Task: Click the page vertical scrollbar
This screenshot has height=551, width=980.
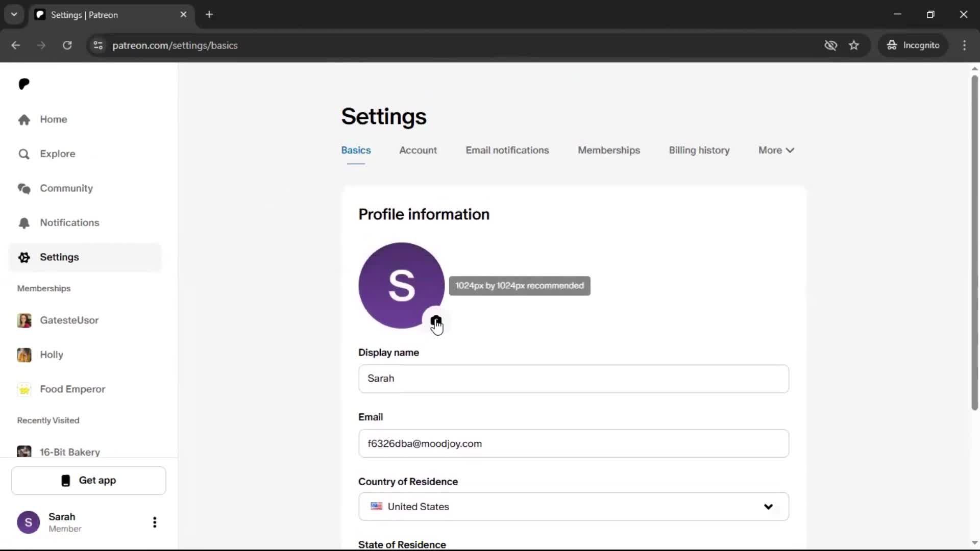Action: 974,242
